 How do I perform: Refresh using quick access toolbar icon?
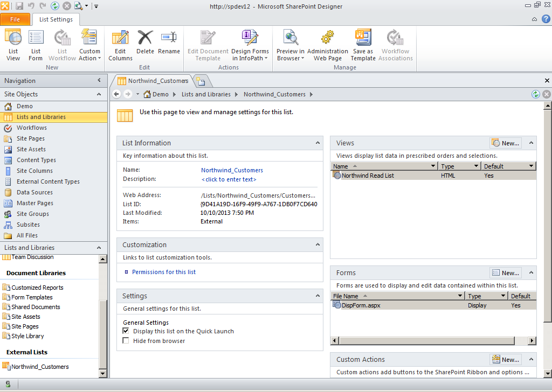click(55, 6)
